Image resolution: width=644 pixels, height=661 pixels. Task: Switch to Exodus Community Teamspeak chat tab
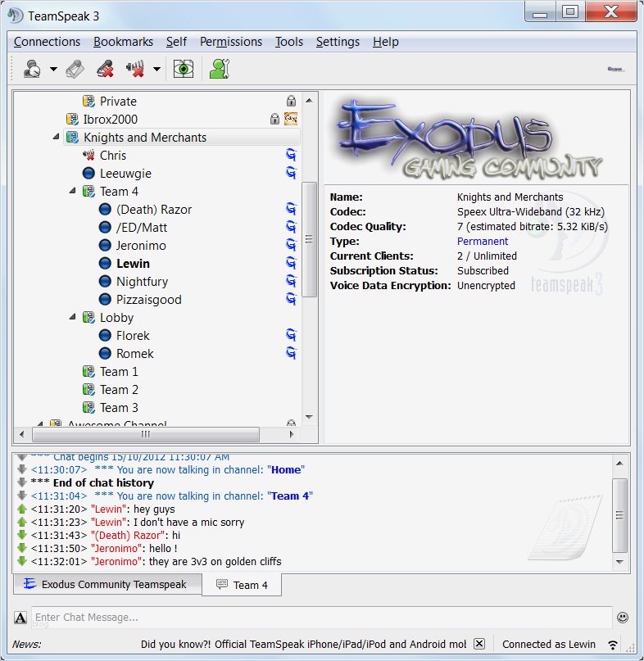[108, 584]
